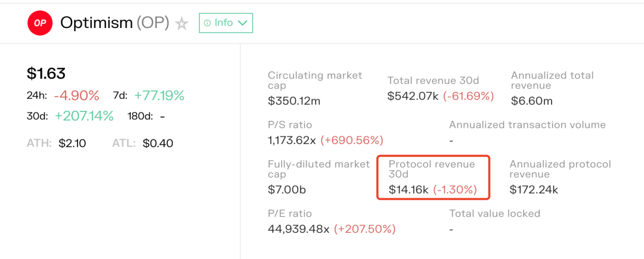This screenshot has width=644, height=259.
Task: Select the 24h price change -4.90%
Action: pyautogui.click(x=76, y=96)
